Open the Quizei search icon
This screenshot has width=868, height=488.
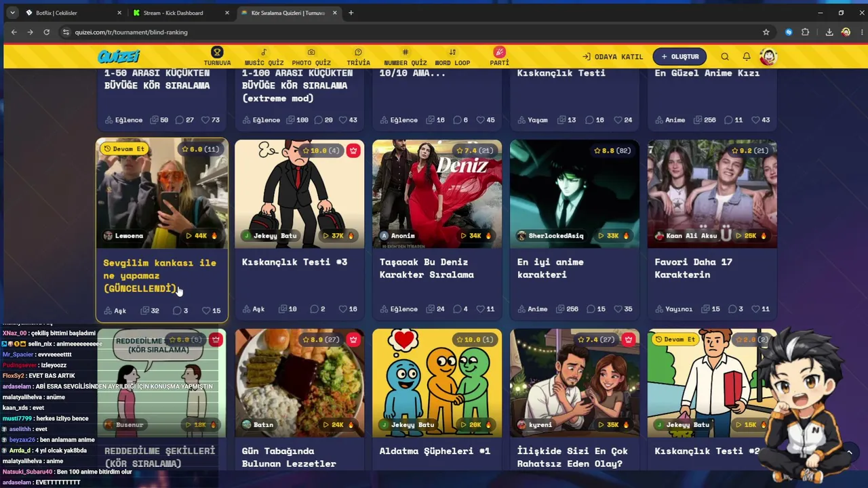[x=725, y=57]
